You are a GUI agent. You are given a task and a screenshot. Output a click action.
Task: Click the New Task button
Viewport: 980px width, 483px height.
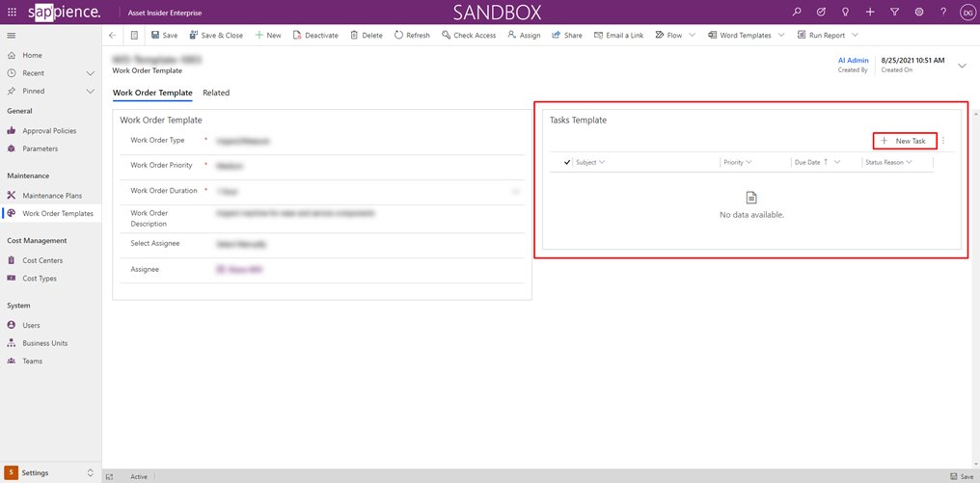(904, 141)
